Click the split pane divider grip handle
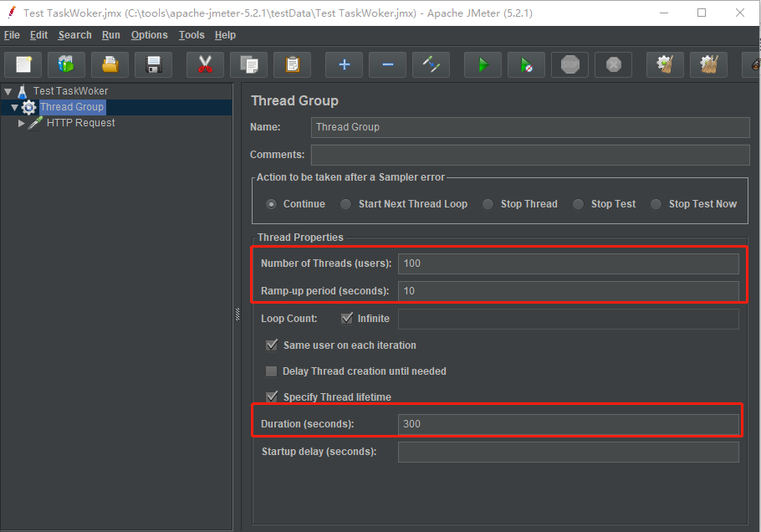 tap(237, 314)
